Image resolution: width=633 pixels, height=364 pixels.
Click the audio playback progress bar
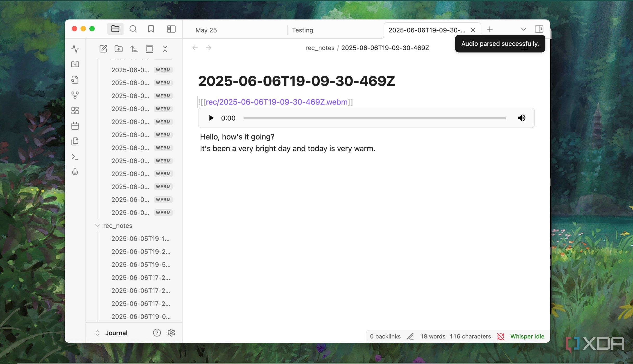pos(375,118)
